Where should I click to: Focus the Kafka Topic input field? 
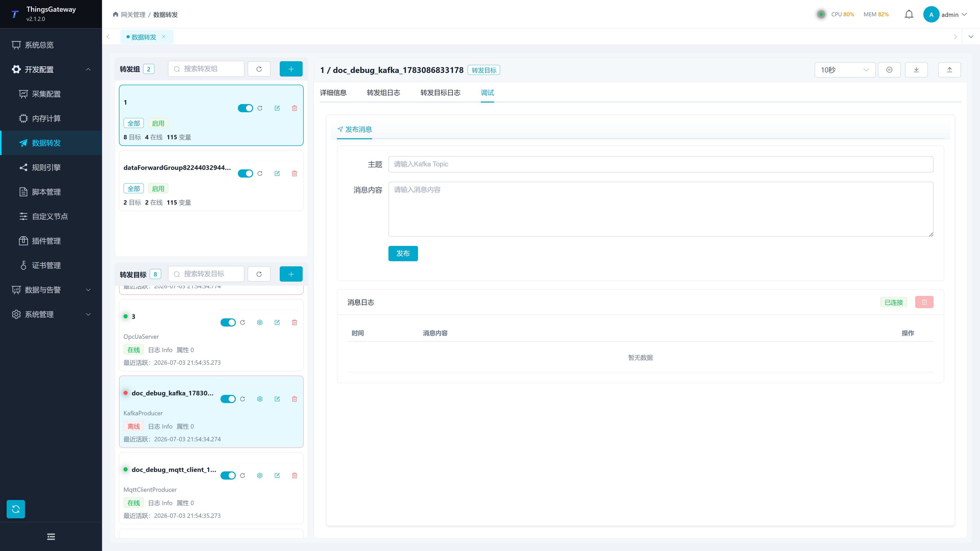coord(660,164)
